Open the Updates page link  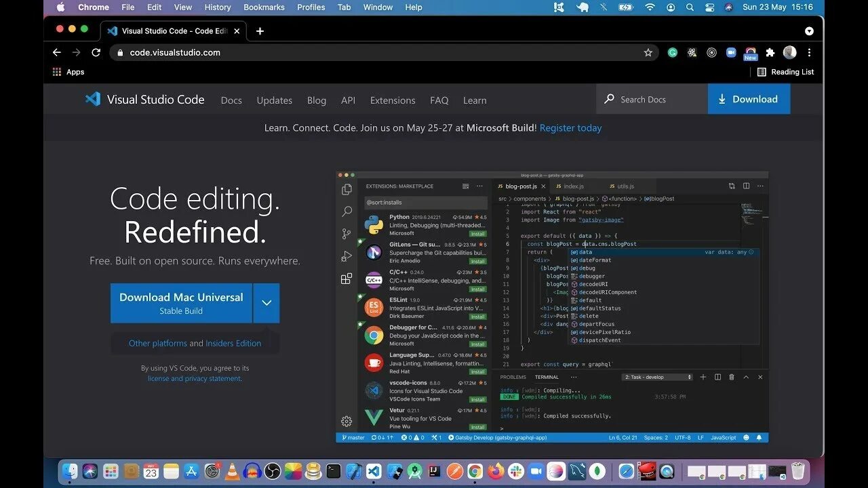click(x=275, y=100)
